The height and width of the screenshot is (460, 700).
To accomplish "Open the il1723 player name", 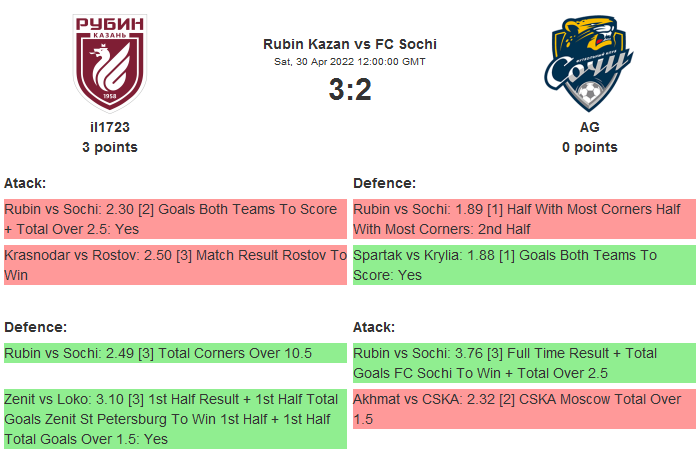I will (110, 127).
